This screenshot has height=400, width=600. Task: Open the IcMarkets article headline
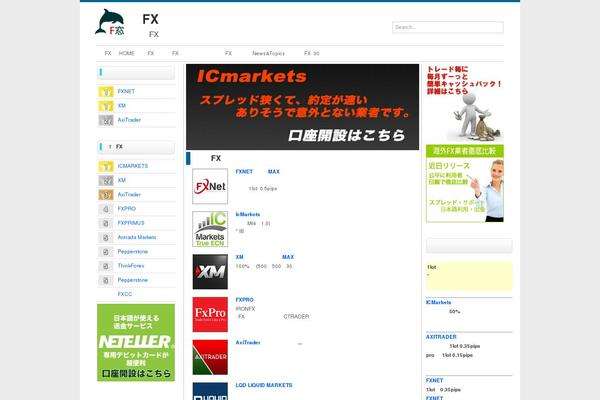pos(248,214)
